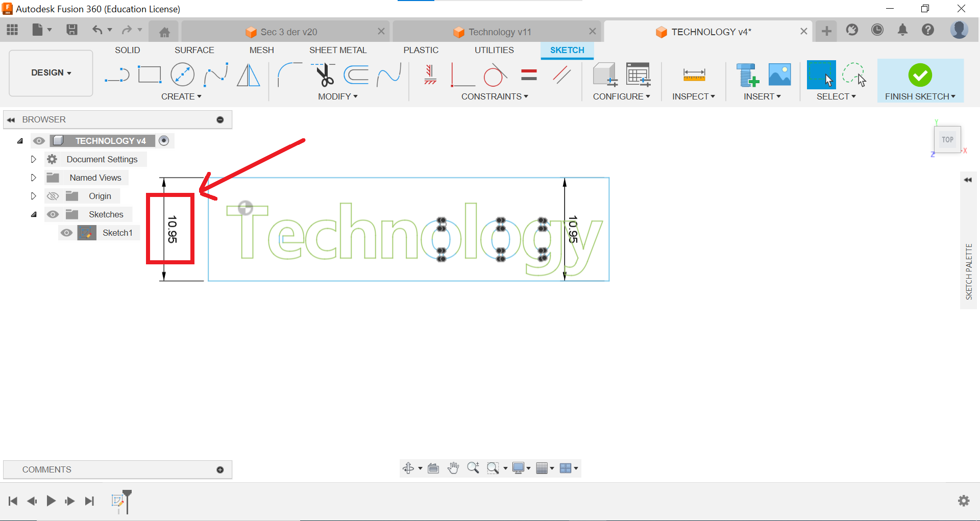Click the TOP face of ViewCube
Image resolution: width=980 pixels, height=521 pixels.
(x=947, y=139)
